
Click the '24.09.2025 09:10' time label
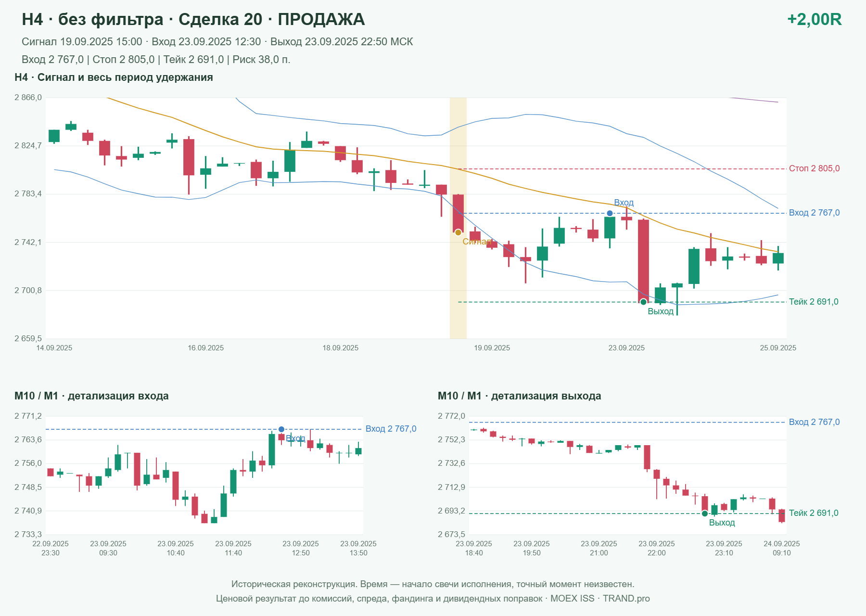pos(782,548)
